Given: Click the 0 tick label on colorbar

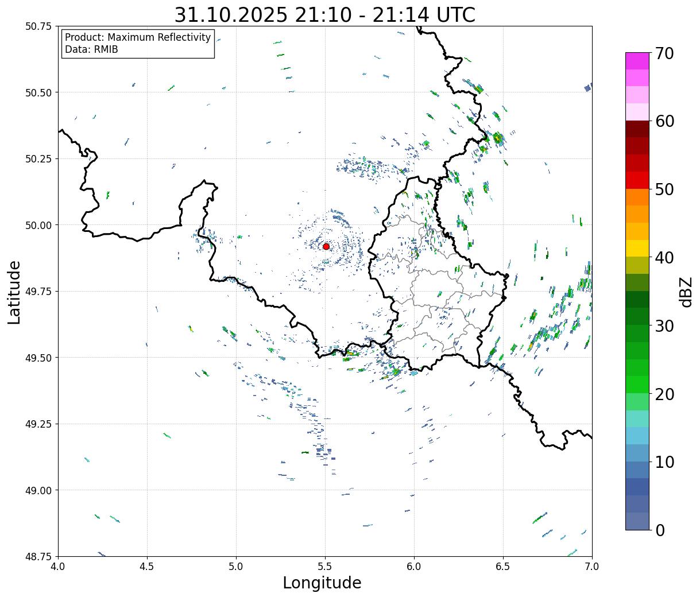Looking at the screenshot, I should pyautogui.click(x=660, y=530).
